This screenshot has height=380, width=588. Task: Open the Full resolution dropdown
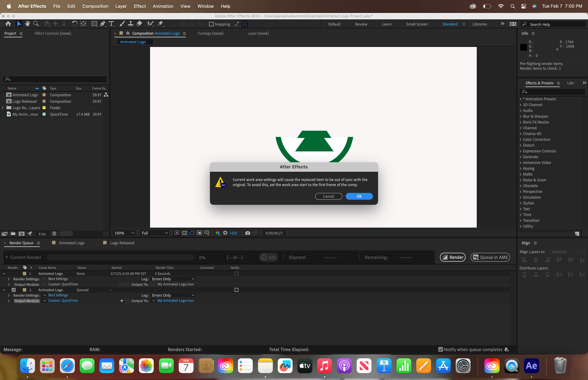[x=154, y=233]
